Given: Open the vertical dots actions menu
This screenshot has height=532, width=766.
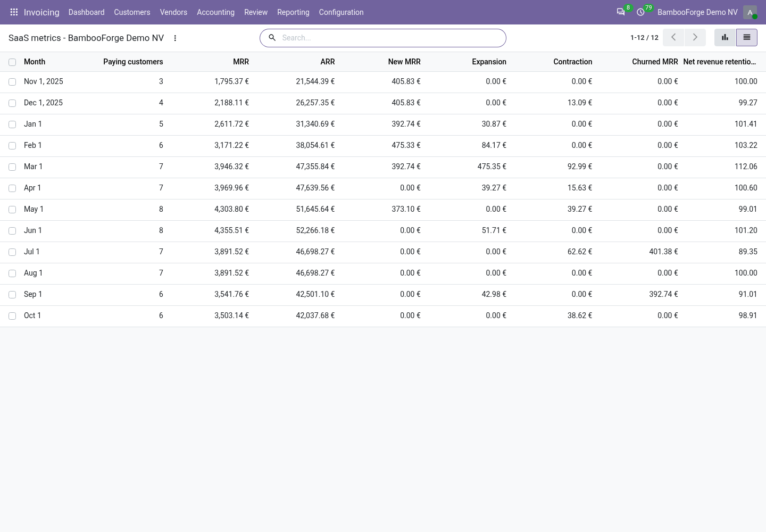Looking at the screenshot, I should point(175,38).
